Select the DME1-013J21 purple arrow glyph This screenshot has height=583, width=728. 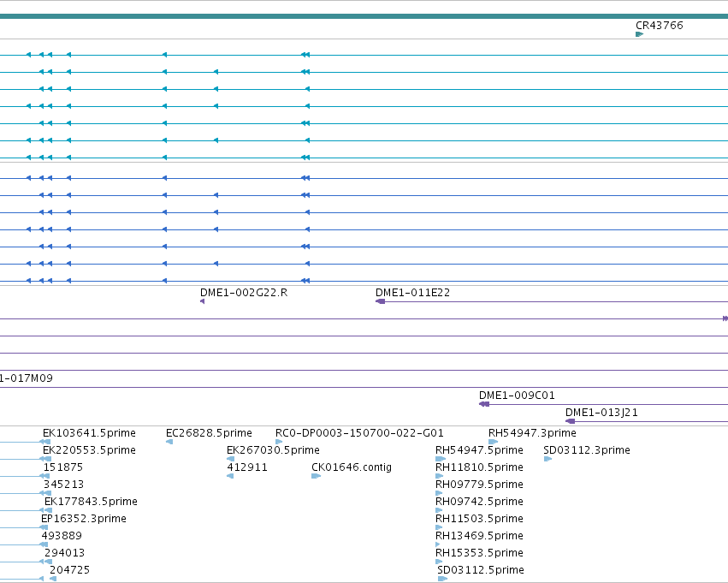click(570, 421)
